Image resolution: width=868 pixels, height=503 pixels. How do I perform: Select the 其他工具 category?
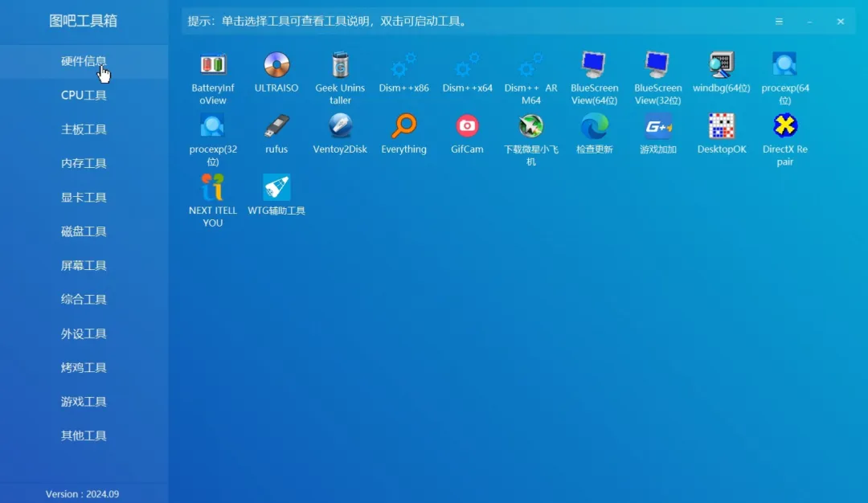pos(84,436)
